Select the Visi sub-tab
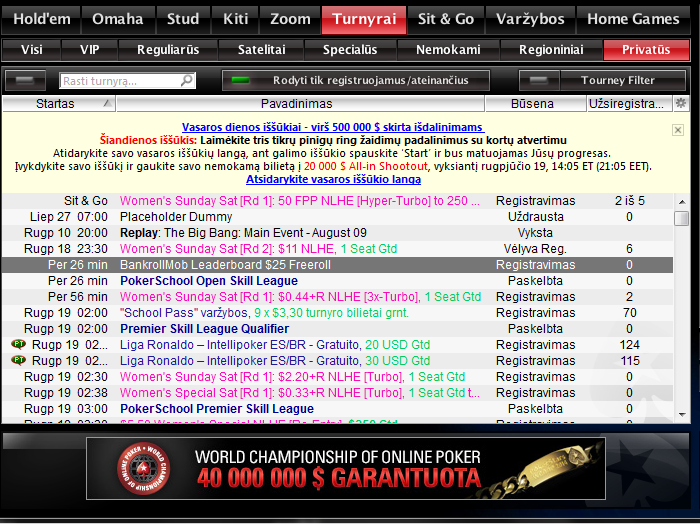The image size is (700, 524). click(x=31, y=50)
